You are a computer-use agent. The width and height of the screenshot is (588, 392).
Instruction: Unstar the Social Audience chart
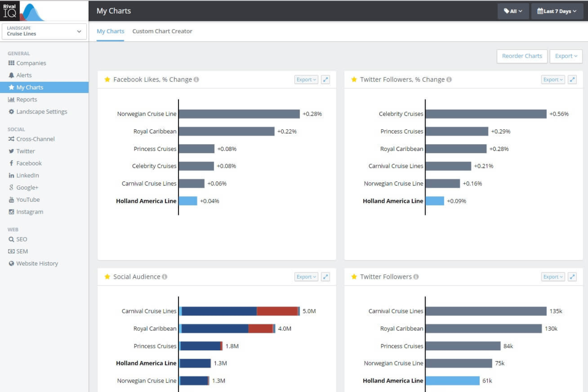click(x=107, y=277)
